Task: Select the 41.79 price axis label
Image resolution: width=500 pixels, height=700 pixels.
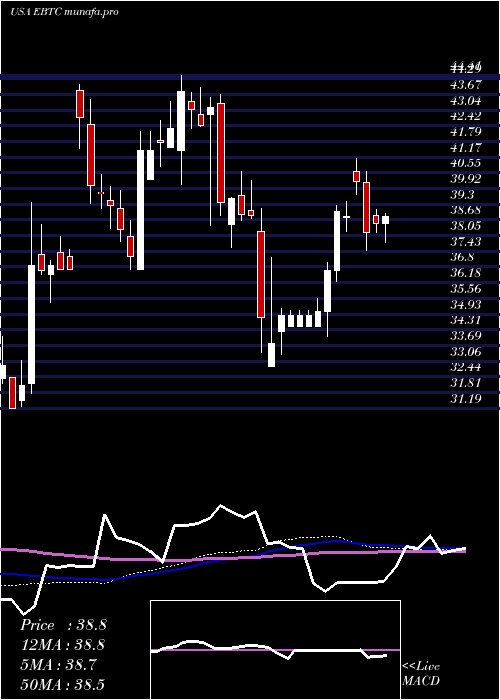Action: (x=466, y=131)
